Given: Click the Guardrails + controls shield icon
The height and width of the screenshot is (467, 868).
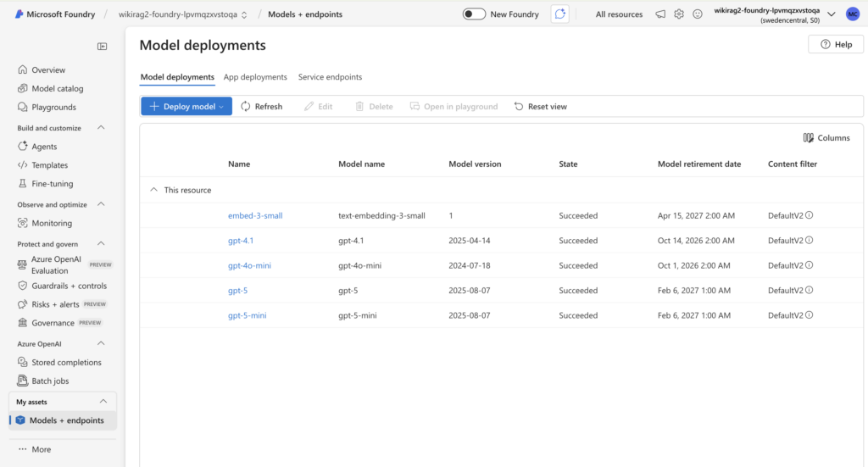Looking at the screenshot, I should (x=22, y=286).
